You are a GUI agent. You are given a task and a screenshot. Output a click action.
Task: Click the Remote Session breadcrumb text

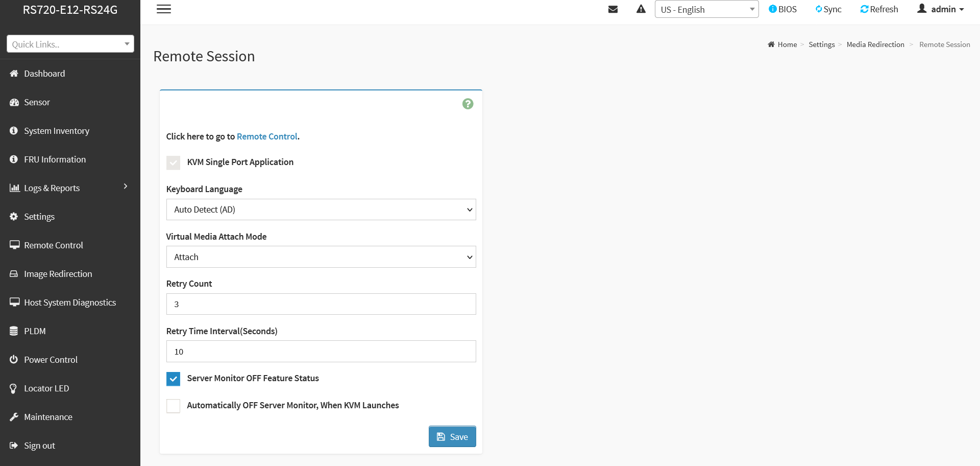click(944, 44)
